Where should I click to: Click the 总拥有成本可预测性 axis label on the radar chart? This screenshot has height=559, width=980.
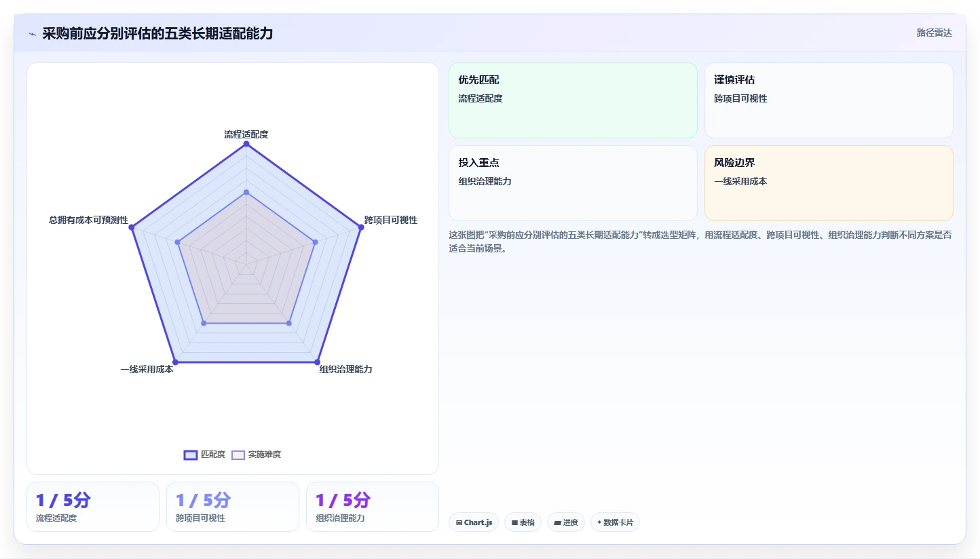pyautogui.click(x=88, y=220)
